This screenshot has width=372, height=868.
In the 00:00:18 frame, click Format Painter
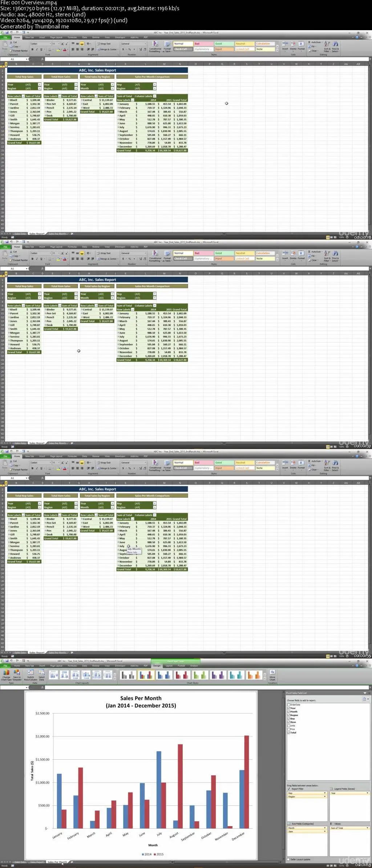point(19,51)
